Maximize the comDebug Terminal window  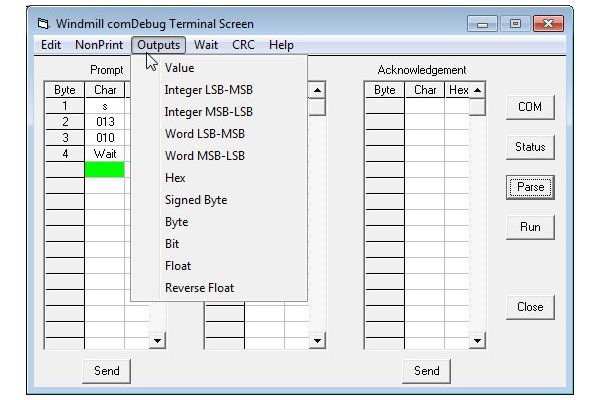tap(515, 24)
